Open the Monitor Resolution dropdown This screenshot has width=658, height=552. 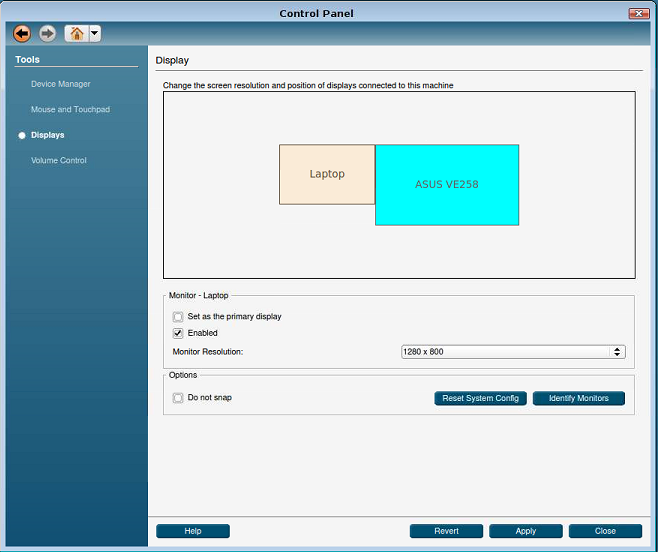point(512,352)
